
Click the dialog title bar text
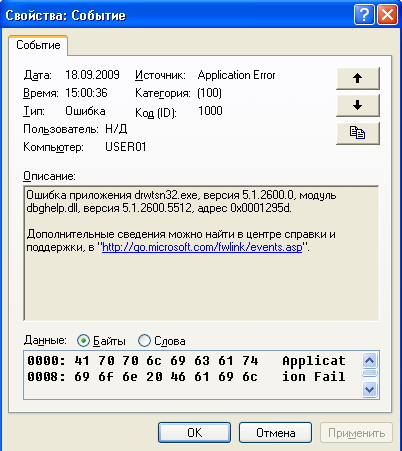65,15
